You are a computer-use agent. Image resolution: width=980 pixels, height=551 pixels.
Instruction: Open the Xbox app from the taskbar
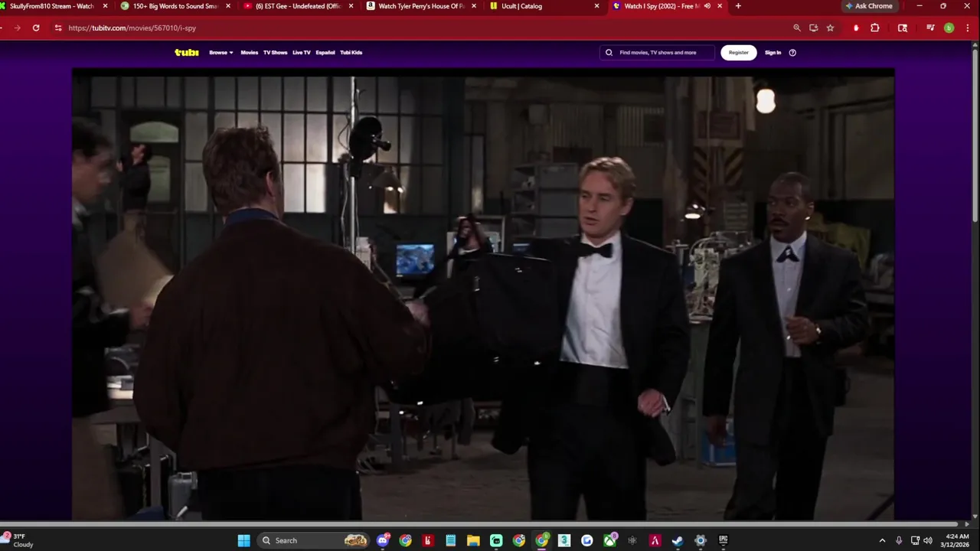[x=609, y=540]
